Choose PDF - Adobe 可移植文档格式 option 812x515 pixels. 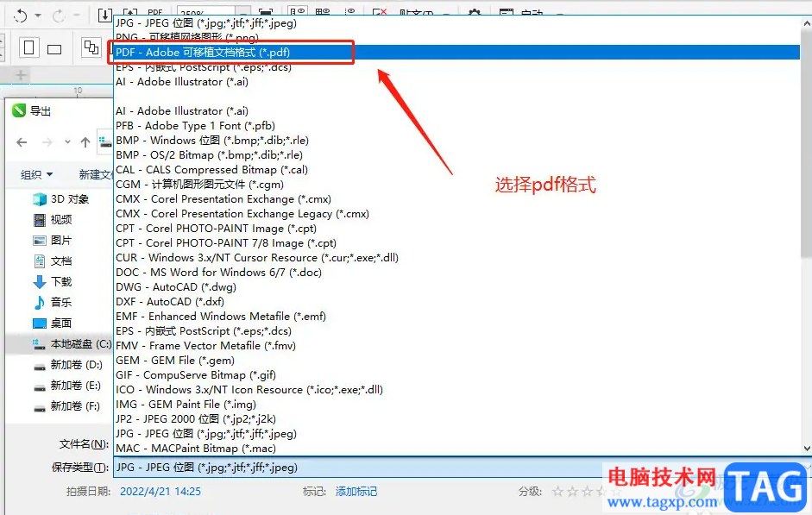coord(457,53)
